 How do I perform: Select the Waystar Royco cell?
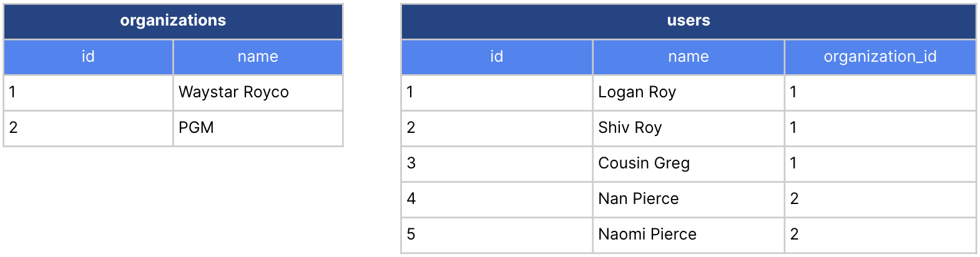click(x=258, y=92)
